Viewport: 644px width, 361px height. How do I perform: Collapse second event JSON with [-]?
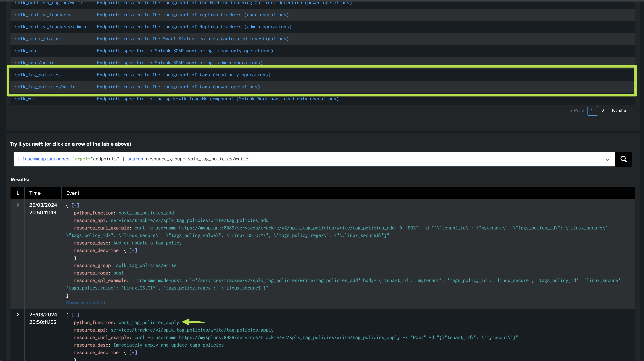pyautogui.click(x=75, y=315)
